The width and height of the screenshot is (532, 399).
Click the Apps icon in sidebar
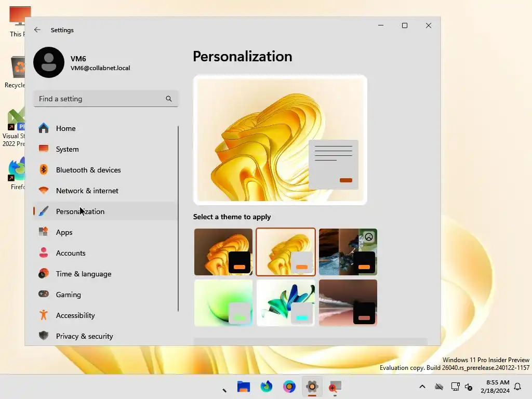pyautogui.click(x=44, y=232)
